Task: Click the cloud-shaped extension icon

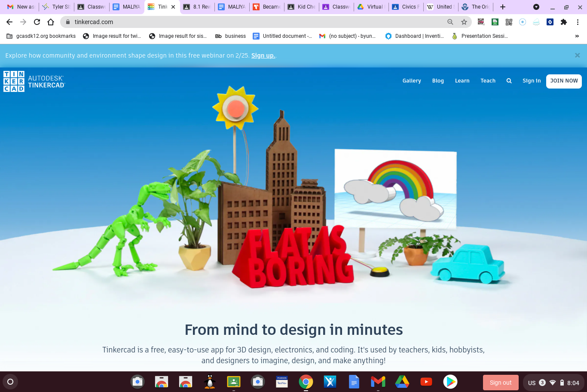Action: point(536,22)
